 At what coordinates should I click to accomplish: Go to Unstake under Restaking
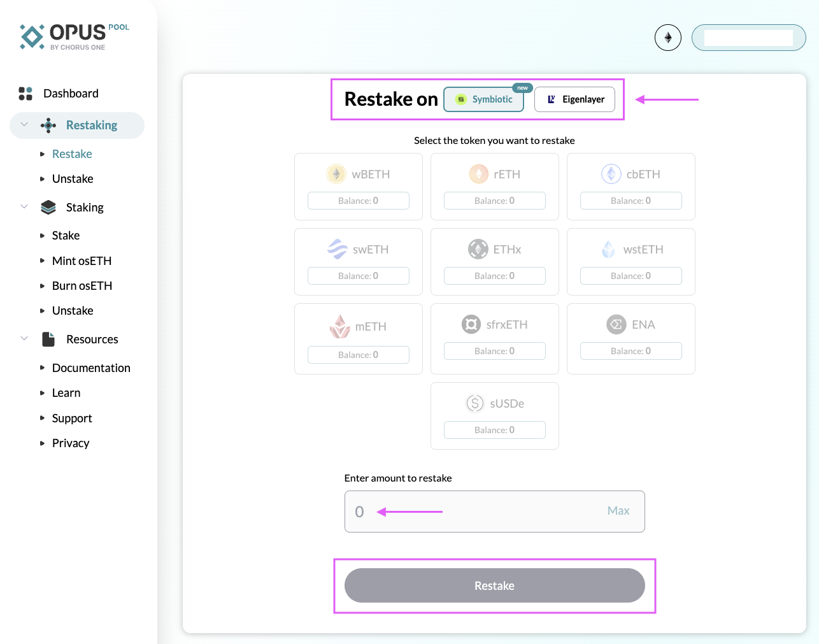pyautogui.click(x=73, y=179)
